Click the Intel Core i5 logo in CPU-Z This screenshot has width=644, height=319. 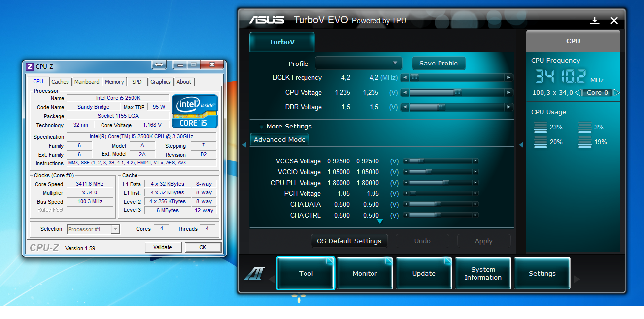coord(195,111)
